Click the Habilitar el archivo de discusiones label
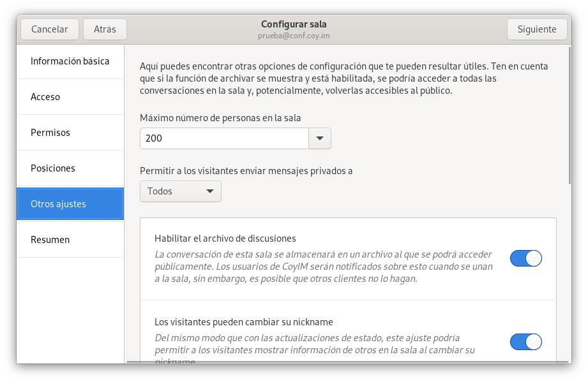The image size is (588, 382). 225,239
